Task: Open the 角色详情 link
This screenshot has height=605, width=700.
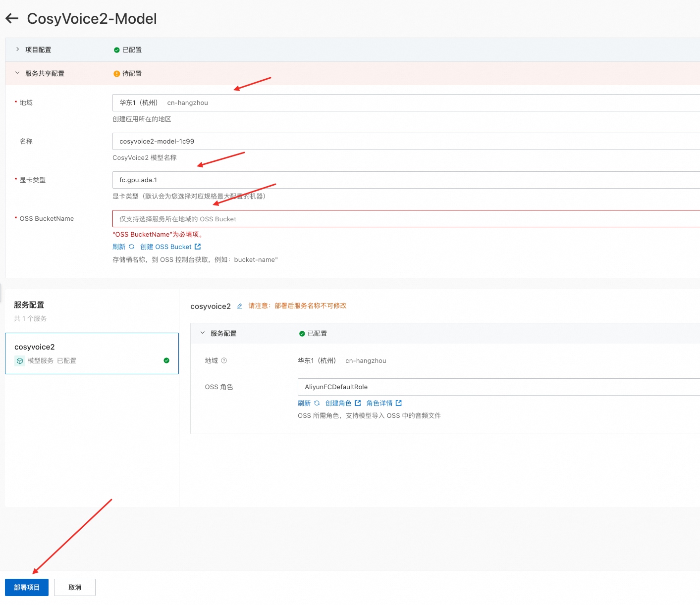Action: coord(379,403)
